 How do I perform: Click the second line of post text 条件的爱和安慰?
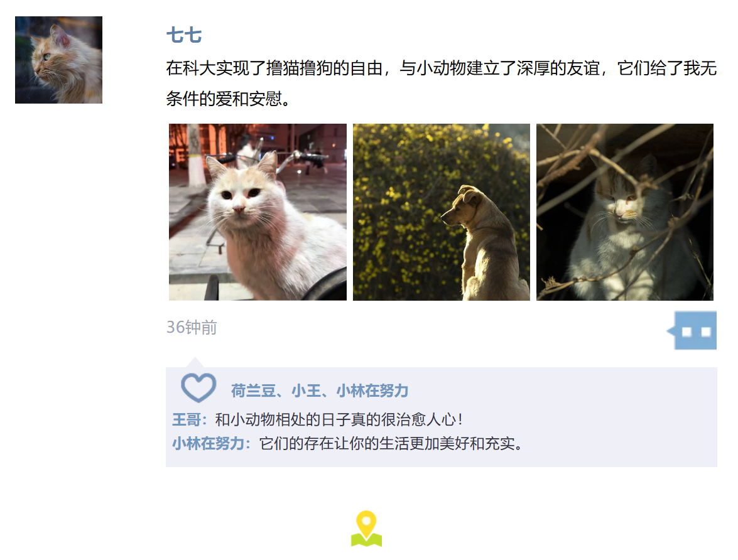pyautogui.click(x=228, y=99)
